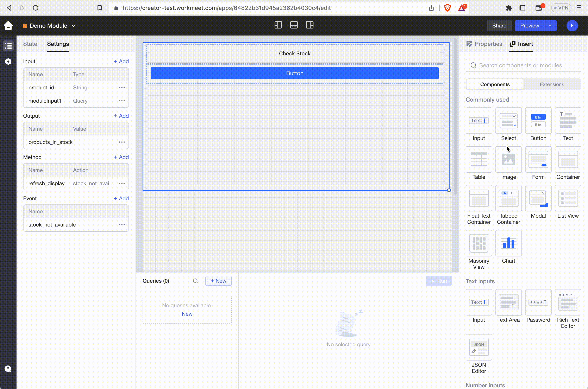Screen dimensions: 588x389
Task: Toggle the right panel layout icon
Action: click(309, 25)
